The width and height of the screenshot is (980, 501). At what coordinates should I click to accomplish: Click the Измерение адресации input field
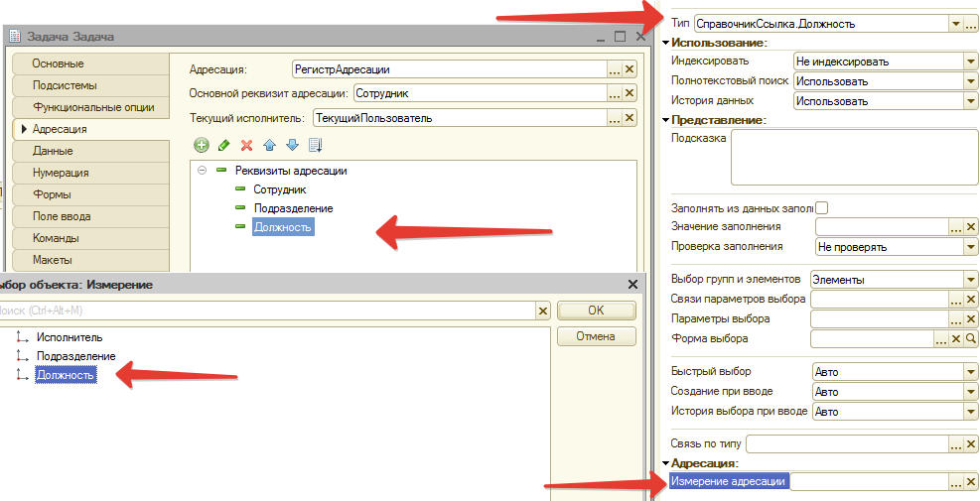(870, 481)
